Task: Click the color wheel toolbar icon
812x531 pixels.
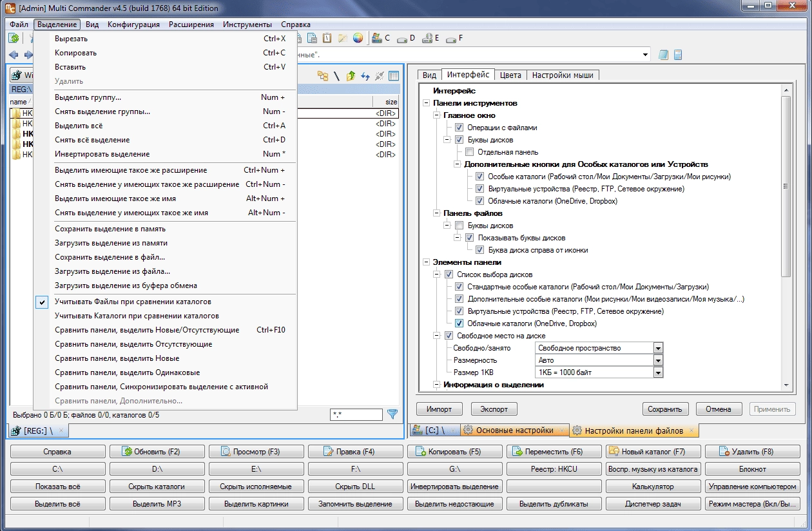Action: [358, 38]
